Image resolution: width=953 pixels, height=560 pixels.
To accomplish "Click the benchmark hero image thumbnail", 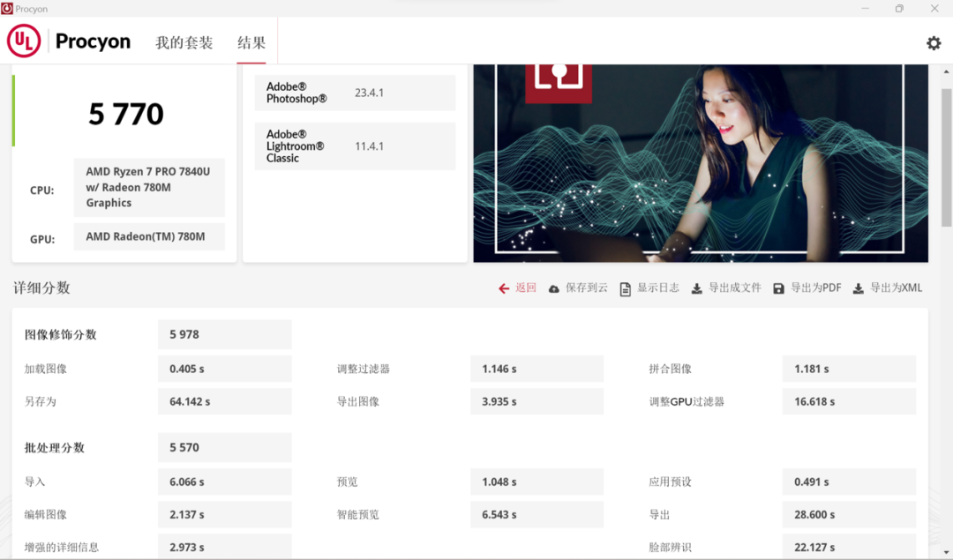I will 701,163.
